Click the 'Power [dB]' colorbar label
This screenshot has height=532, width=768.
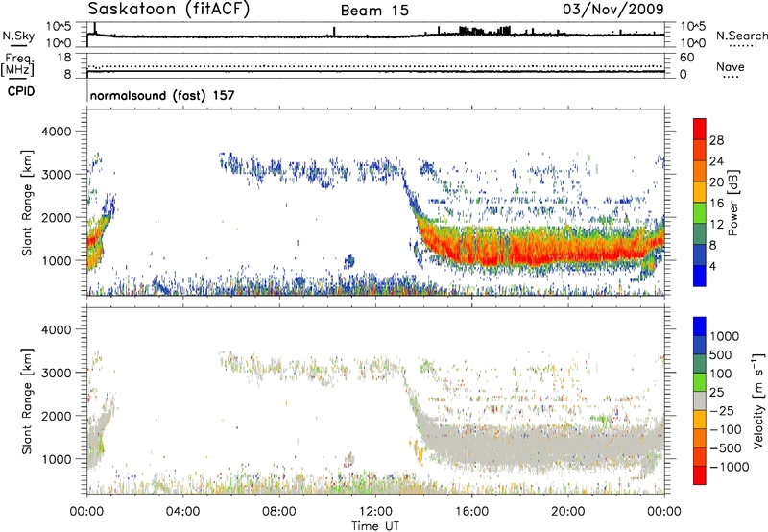732,203
